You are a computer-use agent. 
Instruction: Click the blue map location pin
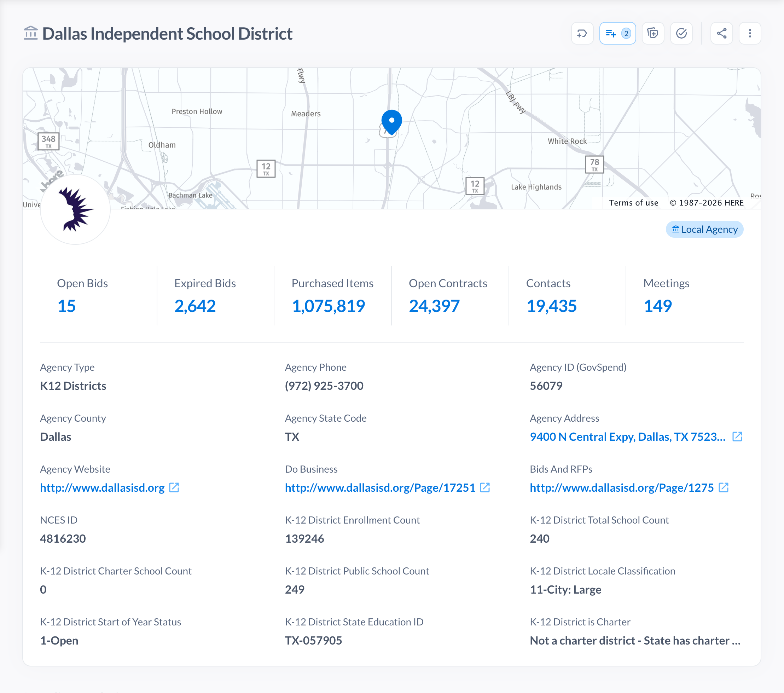[391, 121]
